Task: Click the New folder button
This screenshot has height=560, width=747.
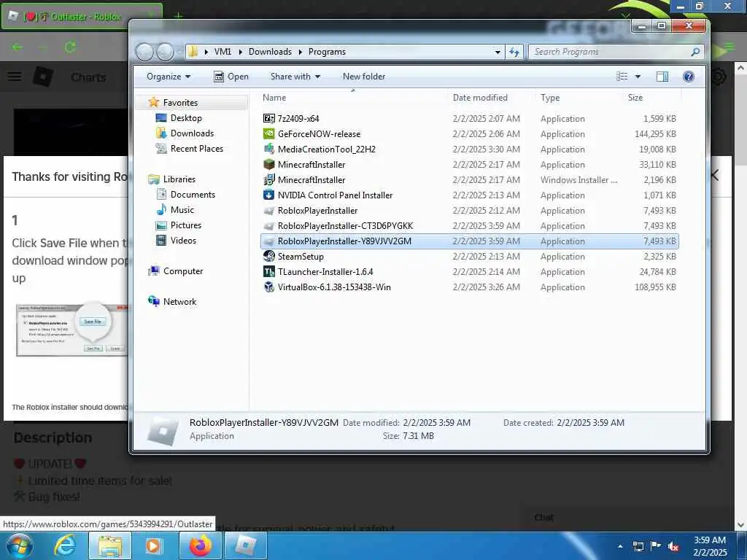Action: (364, 77)
